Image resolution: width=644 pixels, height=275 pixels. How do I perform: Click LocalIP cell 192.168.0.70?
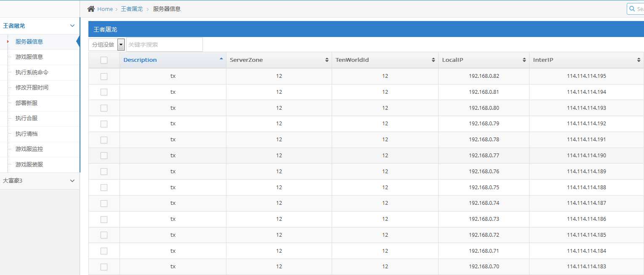(484, 267)
